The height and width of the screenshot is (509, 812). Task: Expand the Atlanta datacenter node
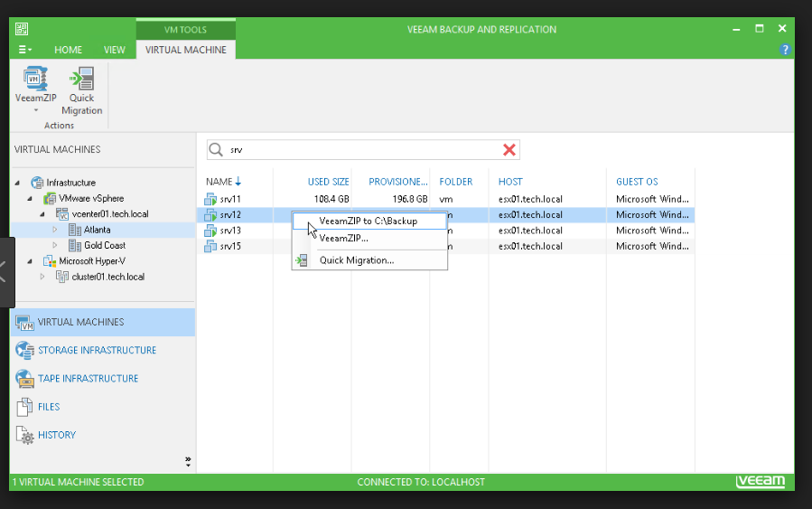(55, 230)
